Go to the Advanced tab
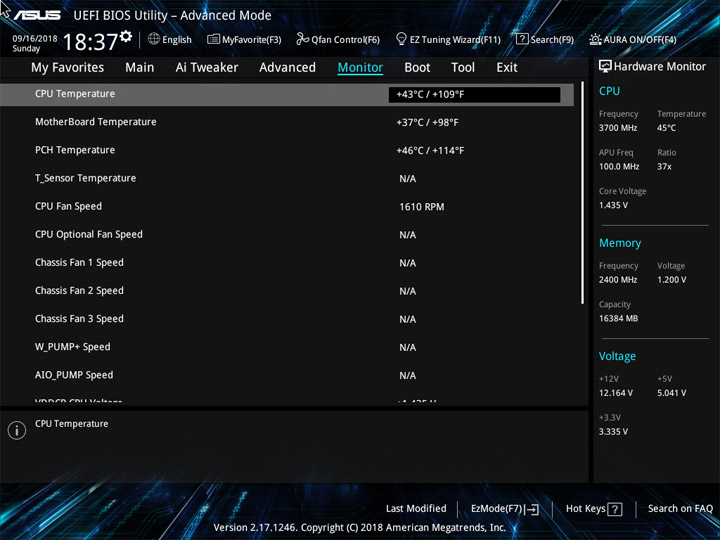The image size is (720, 540). click(287, 68)
